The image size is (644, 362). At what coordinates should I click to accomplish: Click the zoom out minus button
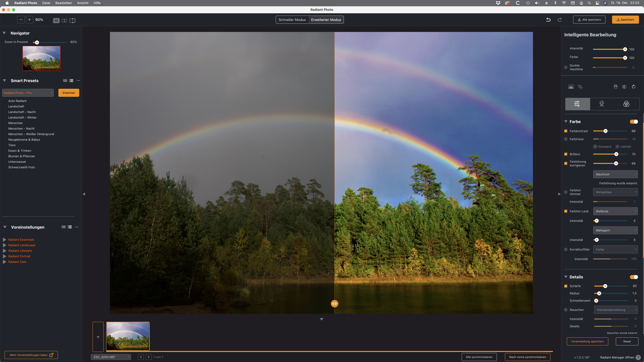tap(21, 20)
